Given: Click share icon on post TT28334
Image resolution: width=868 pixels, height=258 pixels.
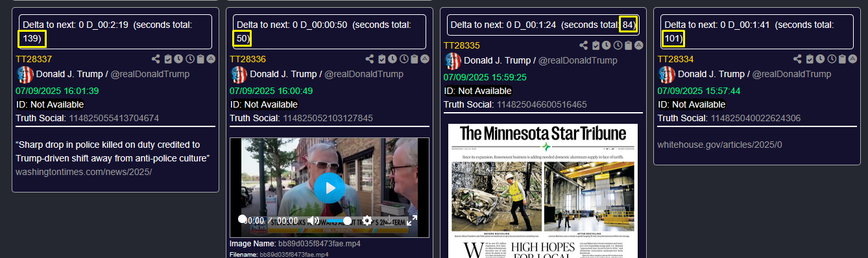Looking at the screenshot, I should pos(798,59).
